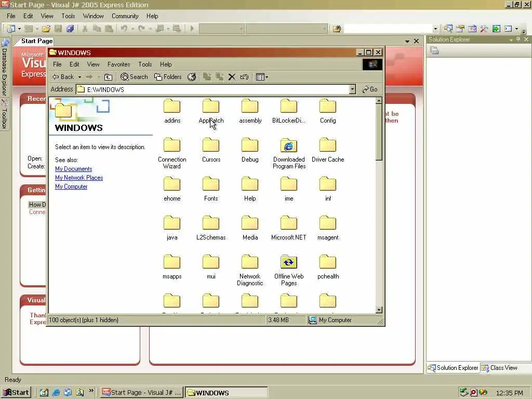Select the Start Page tab

(x=37, y=41)
